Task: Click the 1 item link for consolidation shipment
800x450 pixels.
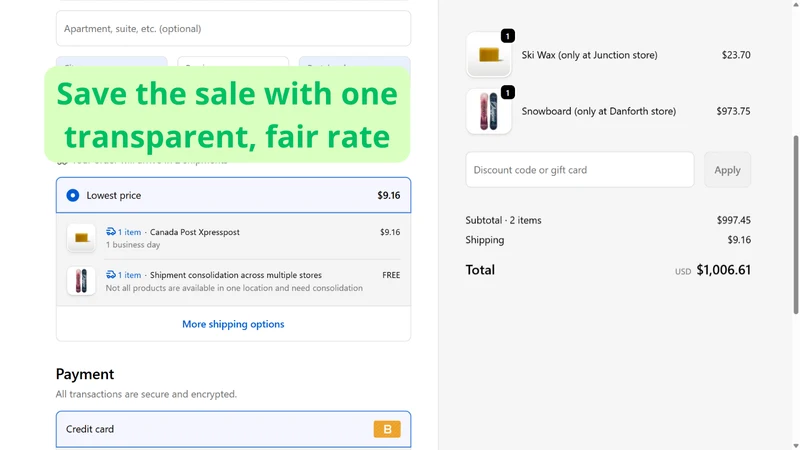Action: (x=129, y=274)
